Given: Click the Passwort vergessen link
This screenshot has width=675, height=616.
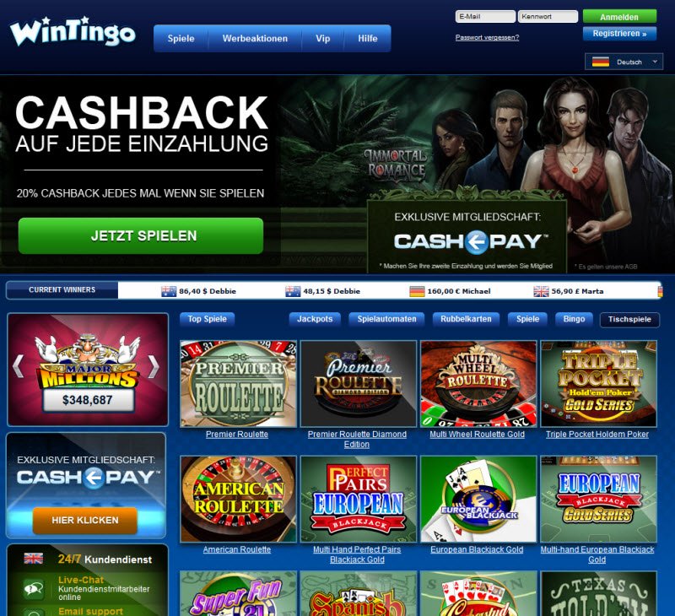Looking at the screenshot, I should coord(487,37).
